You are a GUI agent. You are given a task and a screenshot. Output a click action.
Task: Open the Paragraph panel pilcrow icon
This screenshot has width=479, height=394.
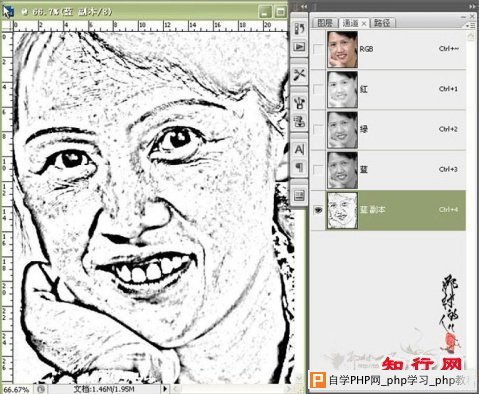coord(299,167)
